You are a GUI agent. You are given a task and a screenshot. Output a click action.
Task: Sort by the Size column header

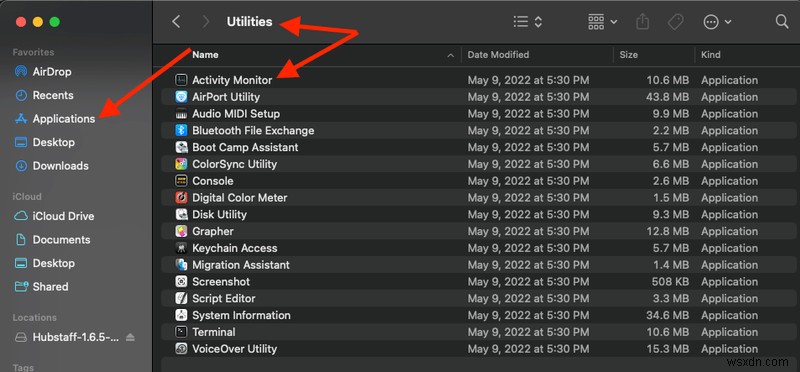[628, 55]
